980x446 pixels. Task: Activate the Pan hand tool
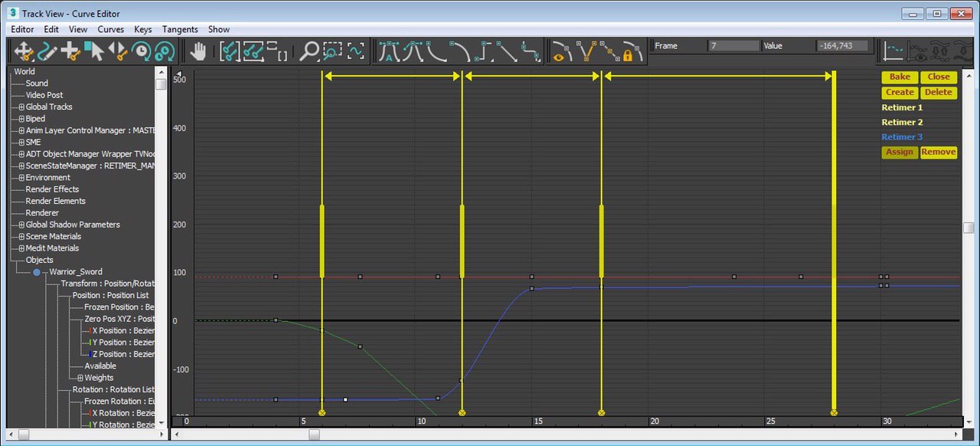tap(199, 51)
